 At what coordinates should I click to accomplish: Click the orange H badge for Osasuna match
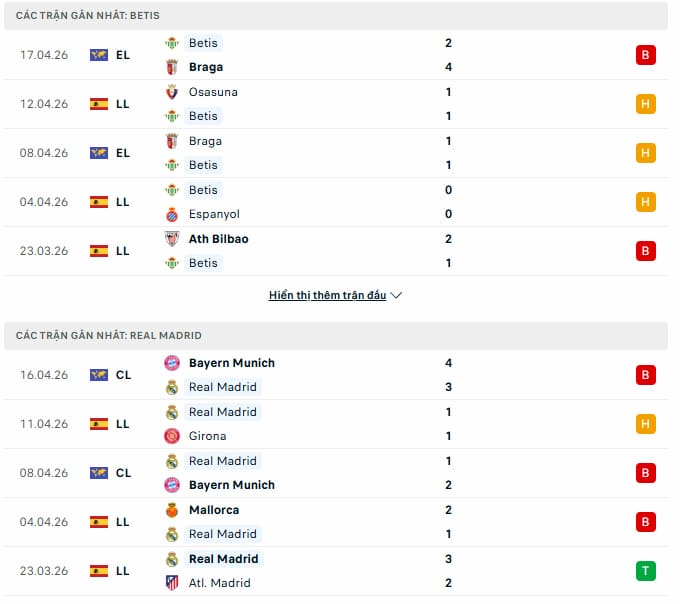point(645,104)
